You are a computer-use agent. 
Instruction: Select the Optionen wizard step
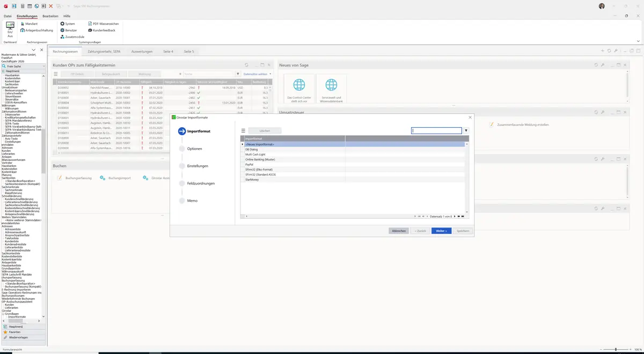pos(191,149)
